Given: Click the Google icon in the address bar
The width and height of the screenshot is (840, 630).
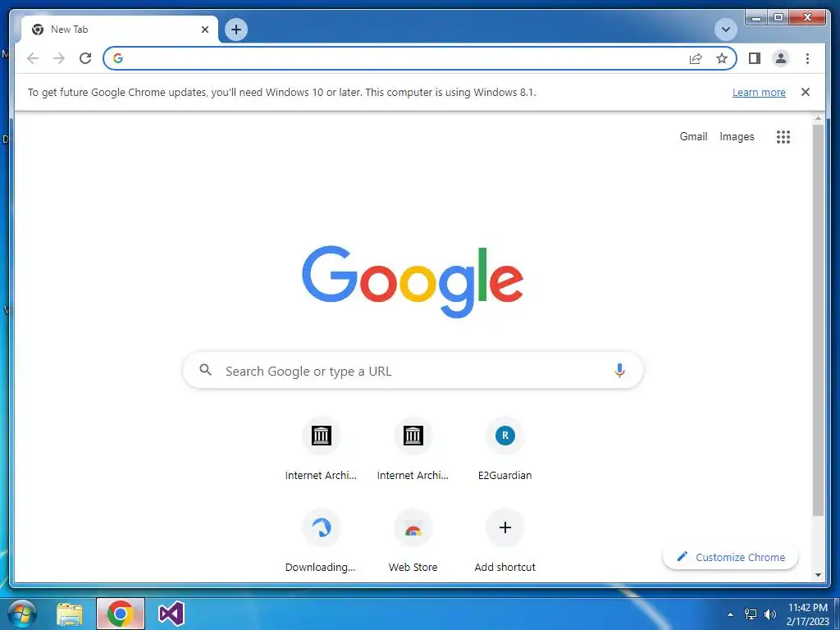Looking at the screenshot, I should coord(118,58).
